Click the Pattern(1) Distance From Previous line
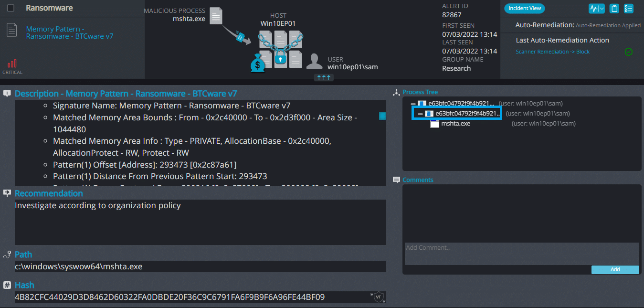Screen dimensions: 644x308 click(x=160, y=176)
